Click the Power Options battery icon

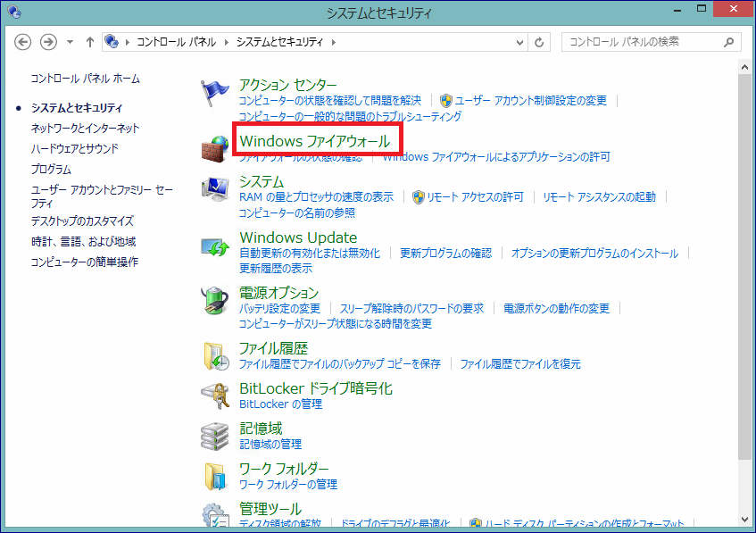214,299
